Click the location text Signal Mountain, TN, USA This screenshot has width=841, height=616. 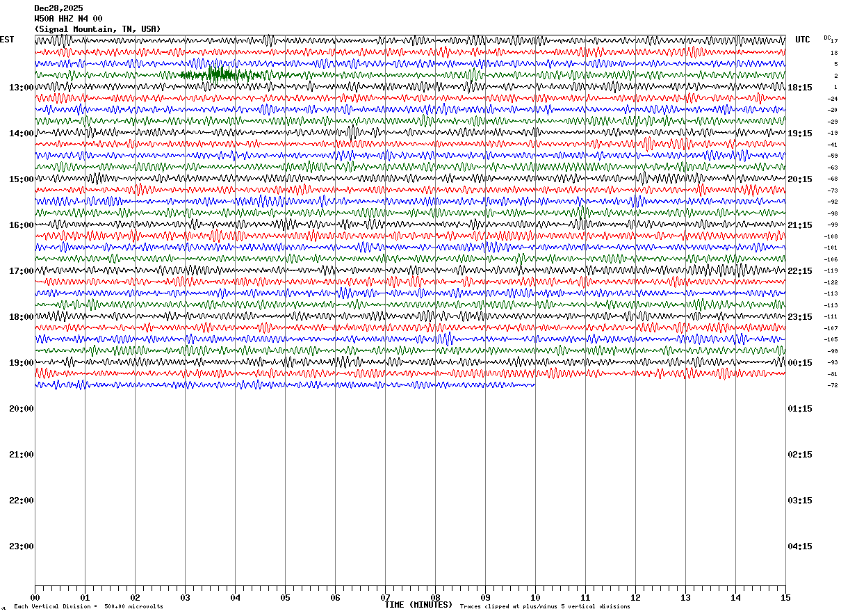coord(97,29)
